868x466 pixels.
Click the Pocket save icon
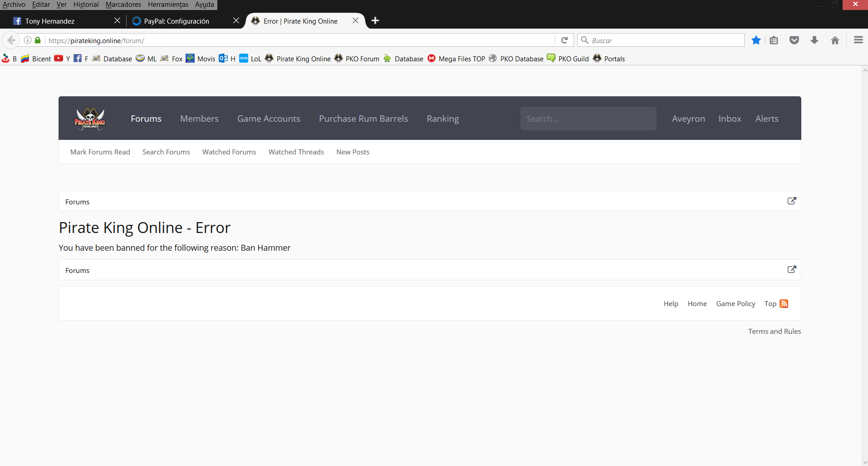coord(794,40)
